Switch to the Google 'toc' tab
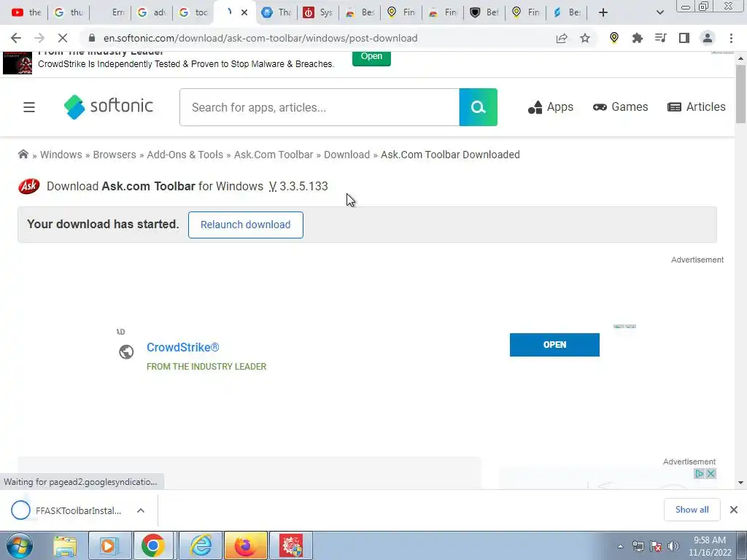This screenshot has width=747, height=560. [x=193, y=12]
